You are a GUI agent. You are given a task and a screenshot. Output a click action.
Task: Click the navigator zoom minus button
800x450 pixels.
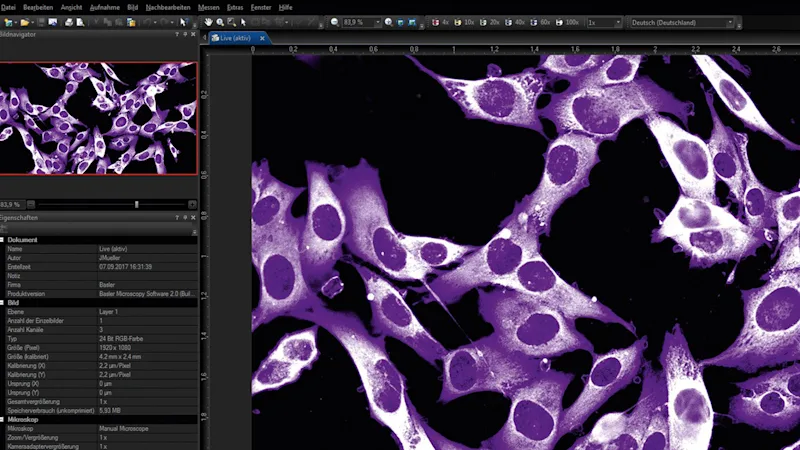31,205
